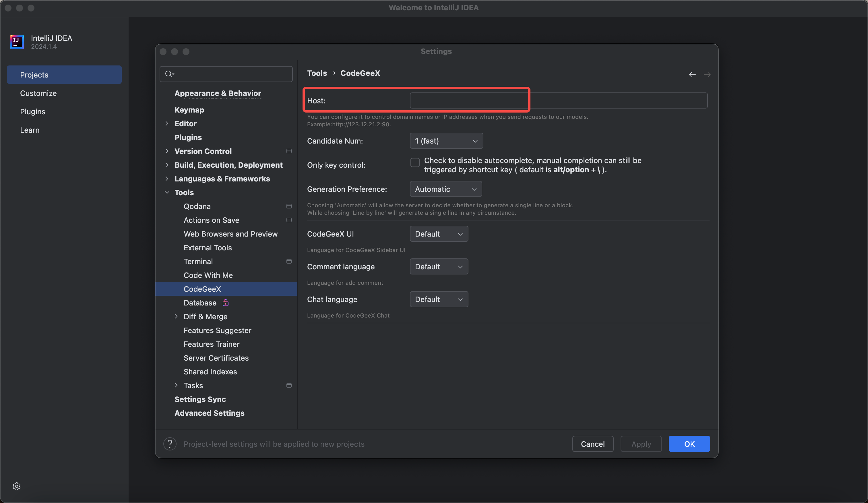Click the Apply button
Image resolution: width=868 pixels, height=503 pixels.
pyautogui.click(x=641, y=444)
